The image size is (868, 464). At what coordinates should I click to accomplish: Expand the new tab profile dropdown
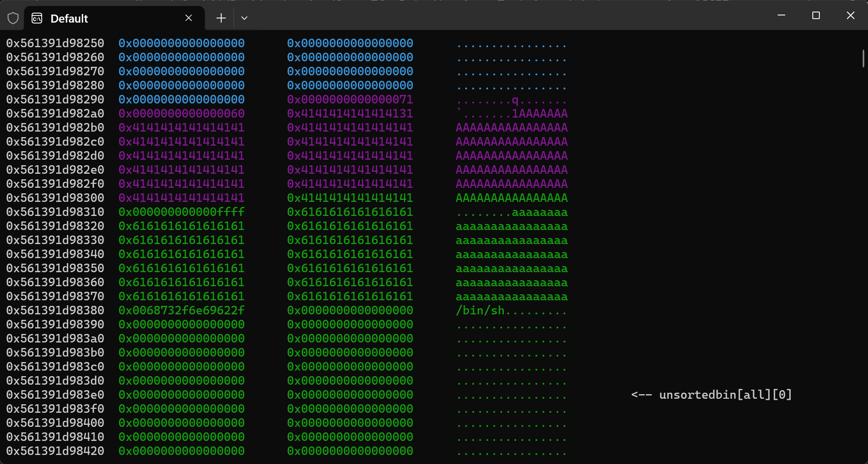244,18
